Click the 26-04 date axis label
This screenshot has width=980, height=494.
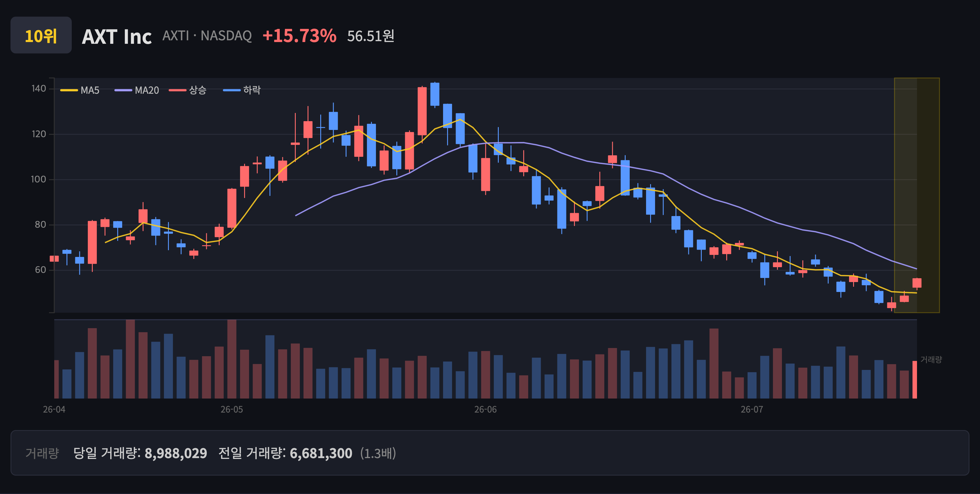[x=54, y=409]
